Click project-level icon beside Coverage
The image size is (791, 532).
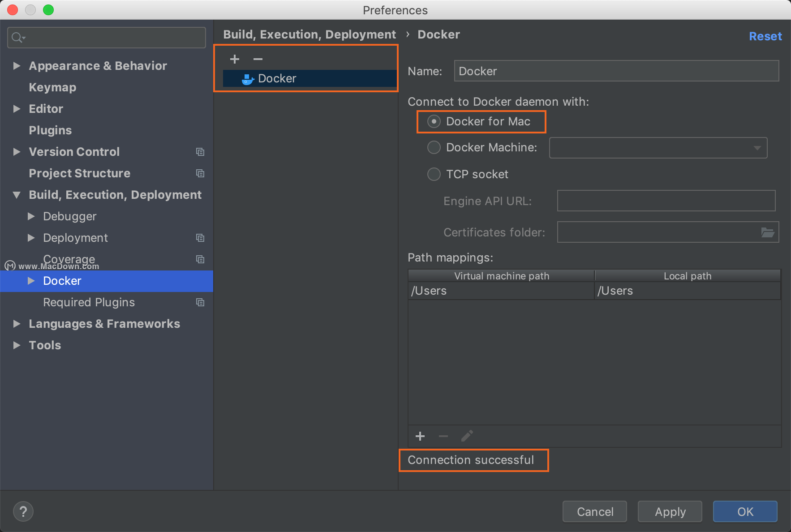click(200, 259)
